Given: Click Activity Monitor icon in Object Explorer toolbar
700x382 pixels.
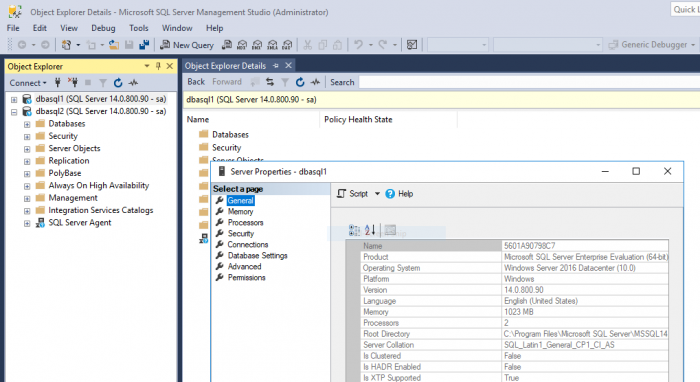Looking at the screenshot, I should click(133, 83).
